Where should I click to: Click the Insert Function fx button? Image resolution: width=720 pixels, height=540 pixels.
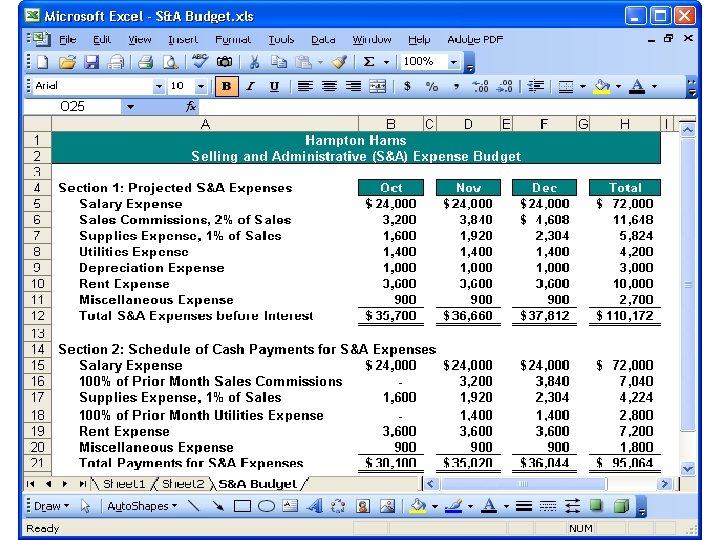191,107
